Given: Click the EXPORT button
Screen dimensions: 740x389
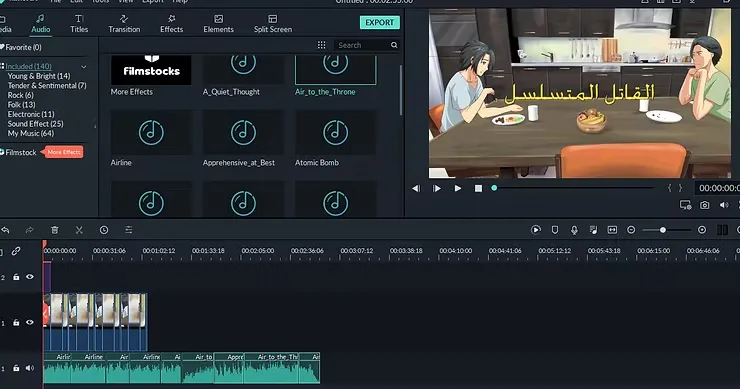Looking at the screenshot, I should pyautogui.click(x=379, y=23).
